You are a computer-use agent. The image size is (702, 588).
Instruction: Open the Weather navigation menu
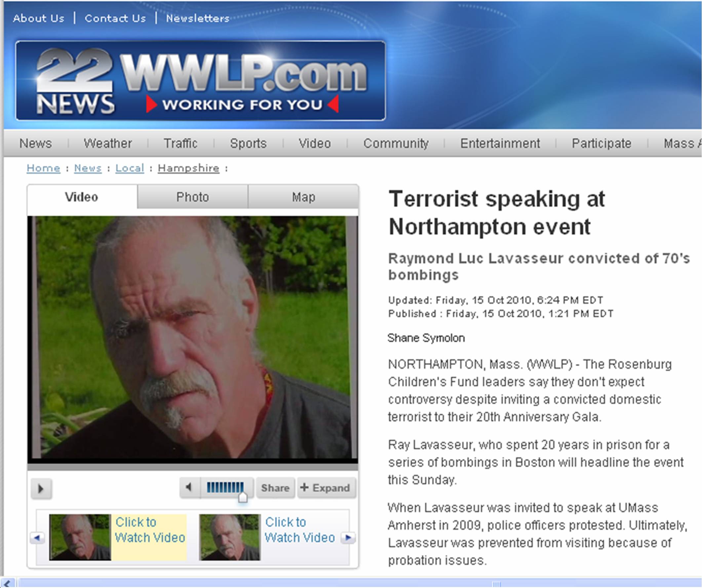tap(108, 143)
